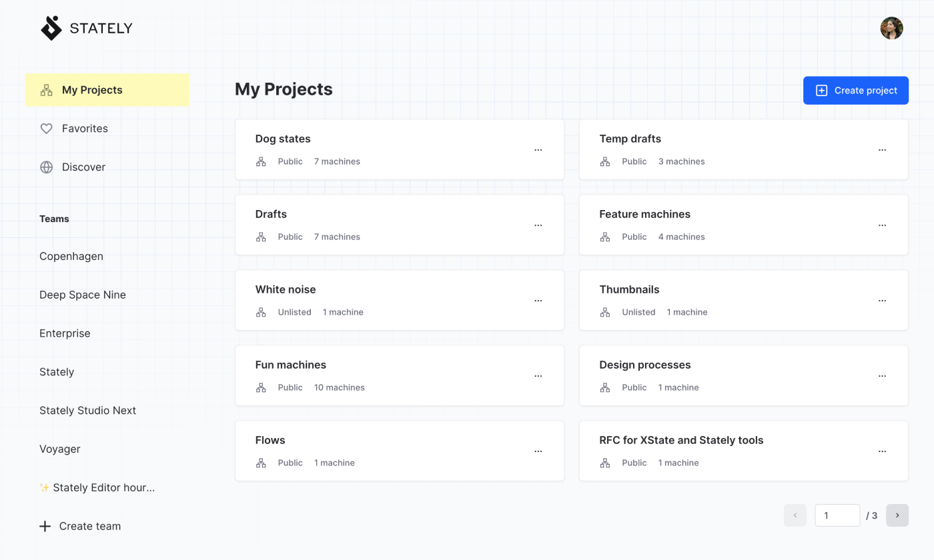Screen dimensions: 934x560
Task: Open the user profile avatar
Action: (x=891, y=28)
